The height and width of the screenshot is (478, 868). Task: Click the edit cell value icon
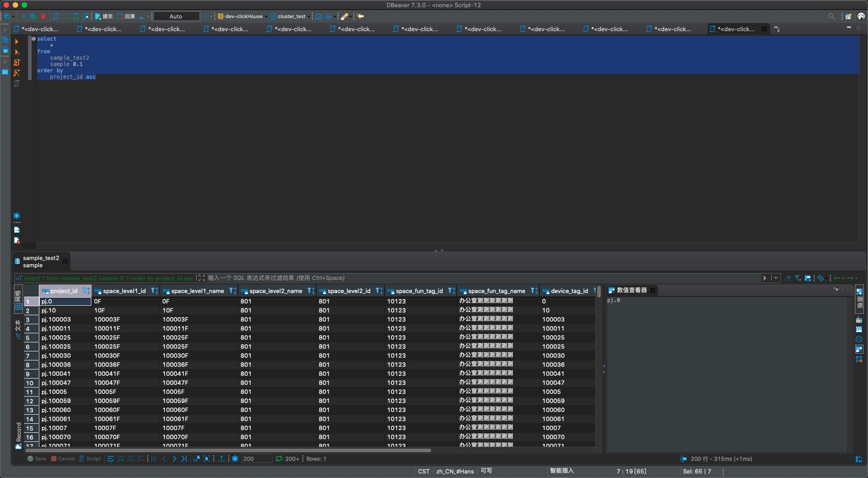point(111,459)
